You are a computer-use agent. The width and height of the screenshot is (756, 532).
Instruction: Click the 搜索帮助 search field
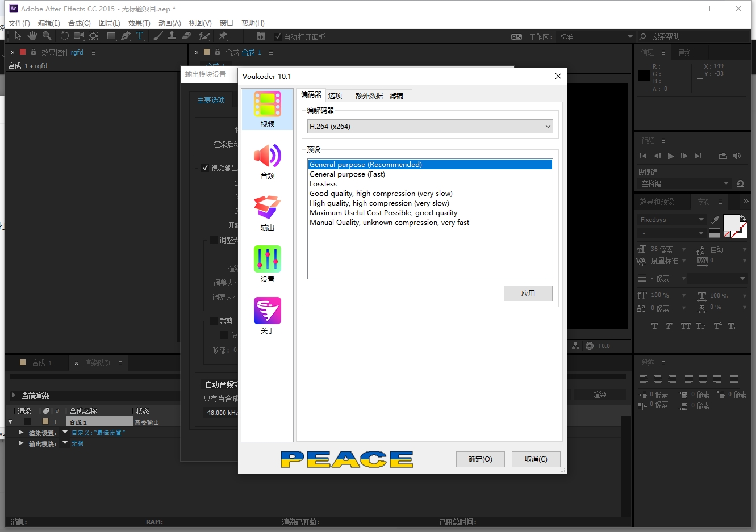coord(699,36)
